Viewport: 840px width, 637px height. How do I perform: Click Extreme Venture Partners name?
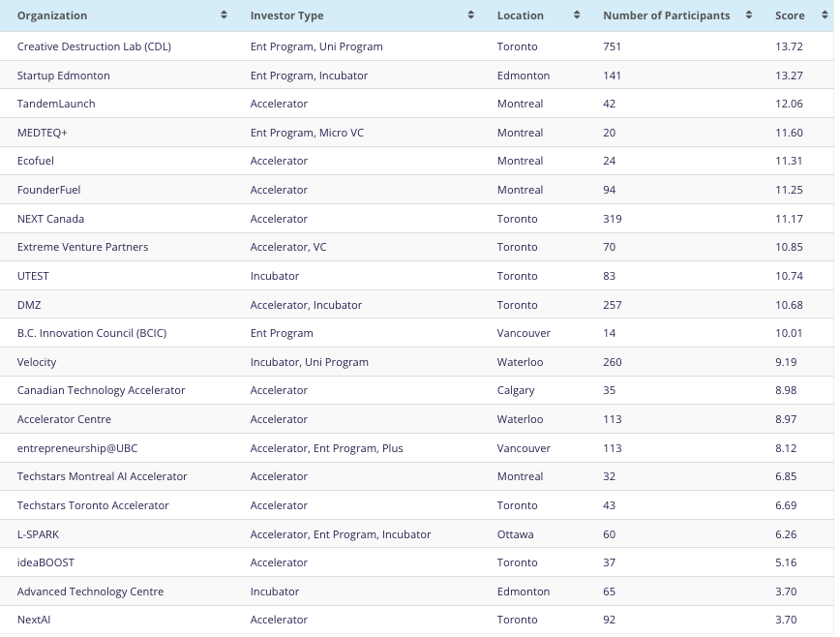click(x=83, y=247)
